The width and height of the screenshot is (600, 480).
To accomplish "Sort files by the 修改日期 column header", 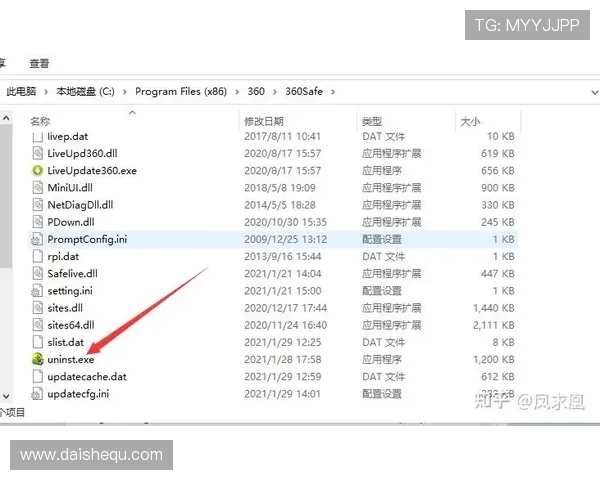I will 264,122.
